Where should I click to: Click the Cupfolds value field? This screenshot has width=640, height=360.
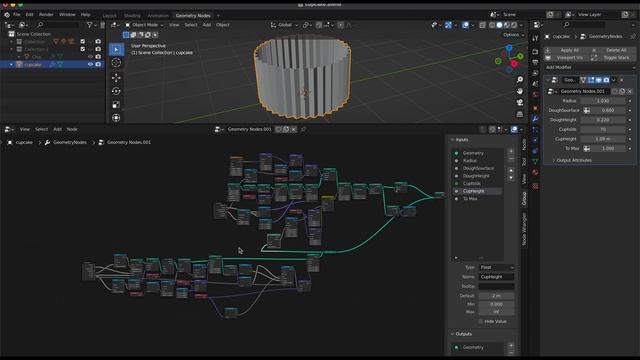(603, 129)
